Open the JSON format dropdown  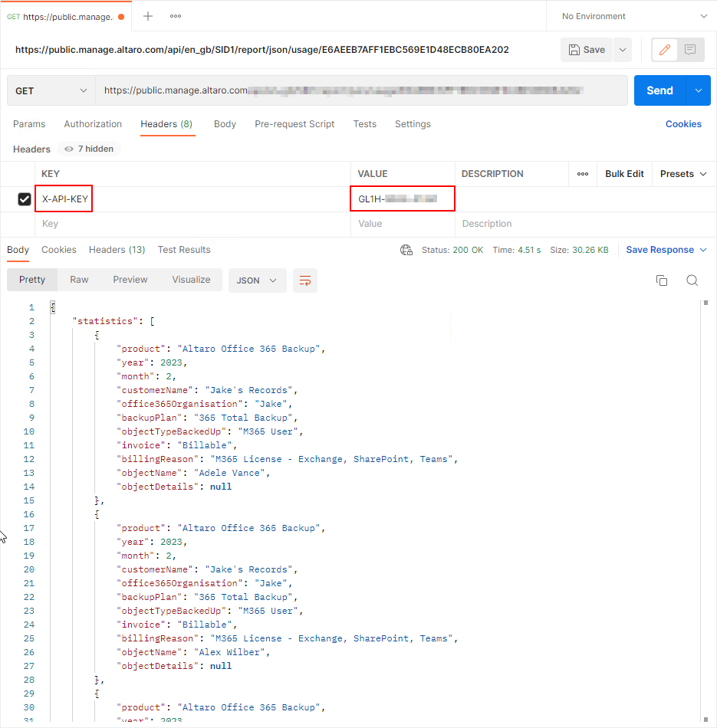pos(257,280)
